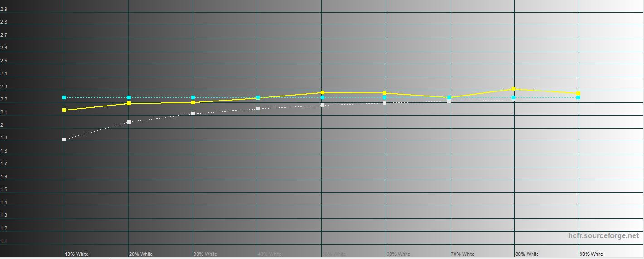The height and width of the screenshot is (259, 644).
Task: Click the 2.7 gamma axis value
Action: click(x=4, y=35)
